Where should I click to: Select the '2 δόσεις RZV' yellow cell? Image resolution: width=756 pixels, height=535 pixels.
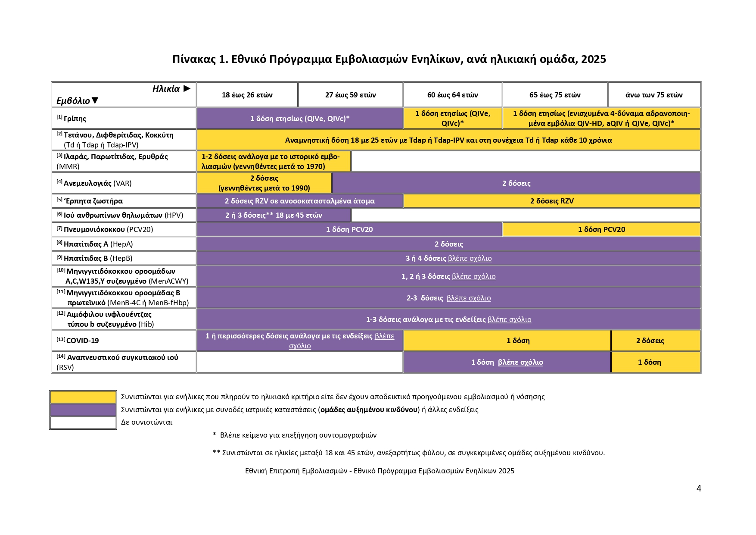coord(551,201)
